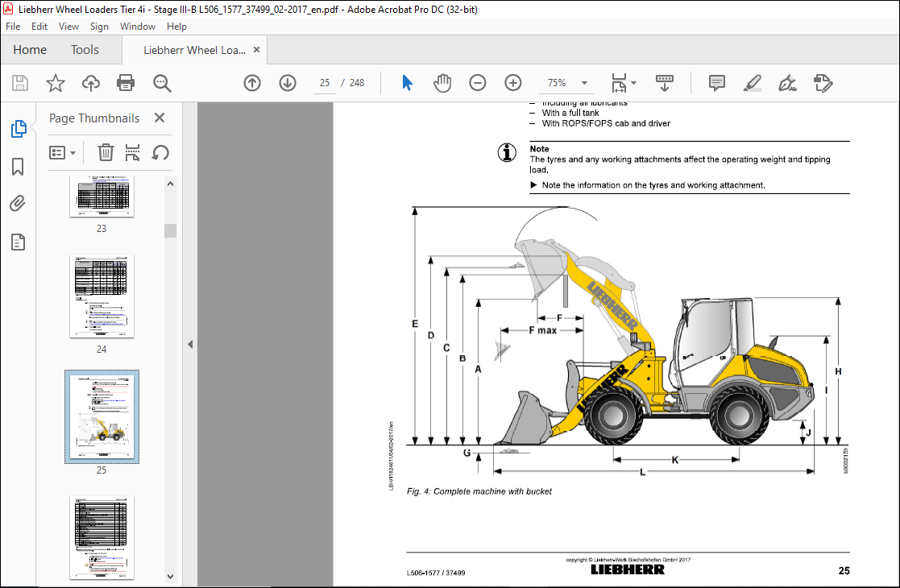Add document to favorites with star icon
900x588 pixels.
click(x=55, y=83)
